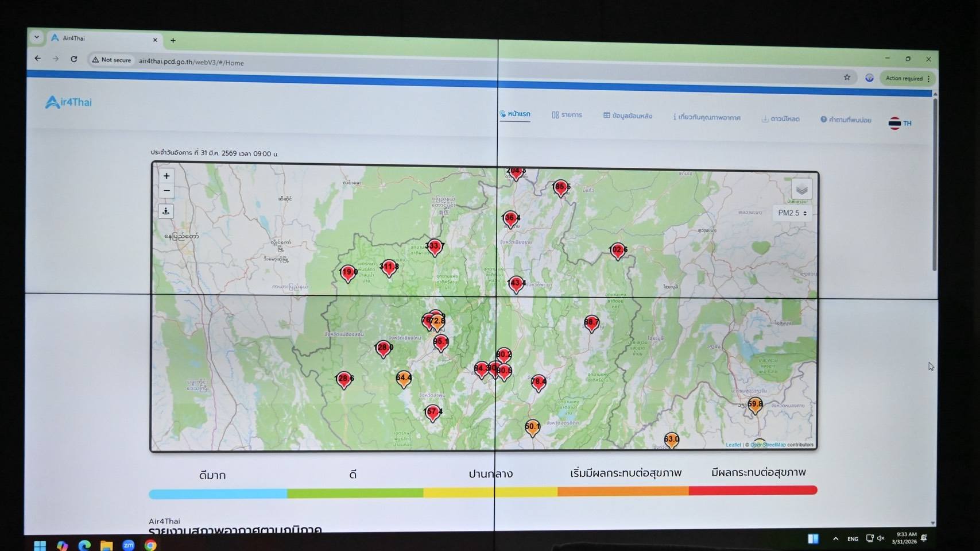Viewport: 980px width, 551px height.
Task: Reload the page with refresh icon
Action: (x=74, y=59)
